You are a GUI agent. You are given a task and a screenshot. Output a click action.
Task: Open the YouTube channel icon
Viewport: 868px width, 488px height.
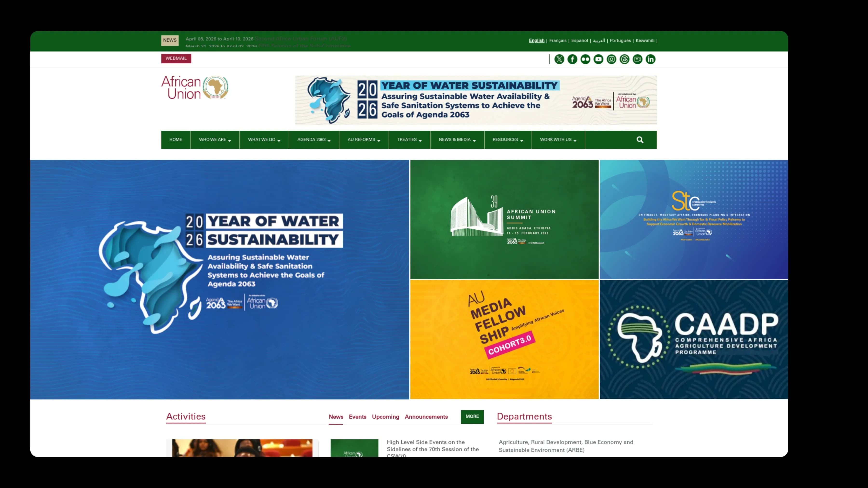tap(598, 59)
